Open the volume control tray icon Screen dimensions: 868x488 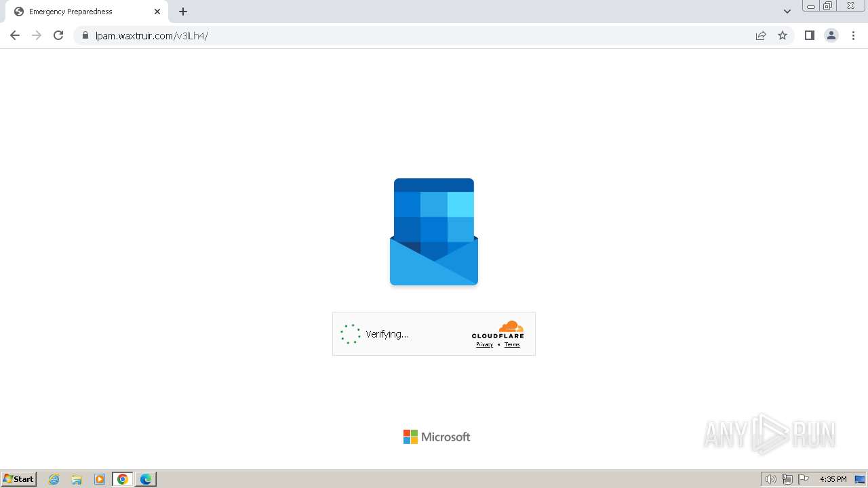click(x=770, y=479)
